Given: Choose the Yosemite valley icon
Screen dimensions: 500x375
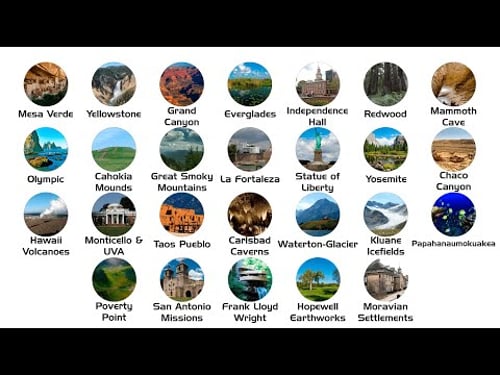Looking at the screenshot, I should [x=386, y=149].
